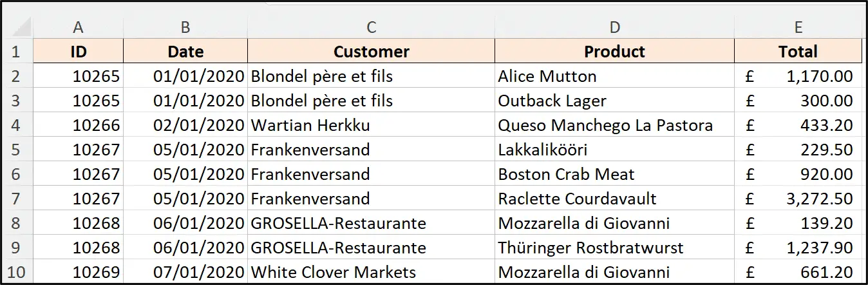Select row 7 header
868x285 pixels.
(17, 199)
